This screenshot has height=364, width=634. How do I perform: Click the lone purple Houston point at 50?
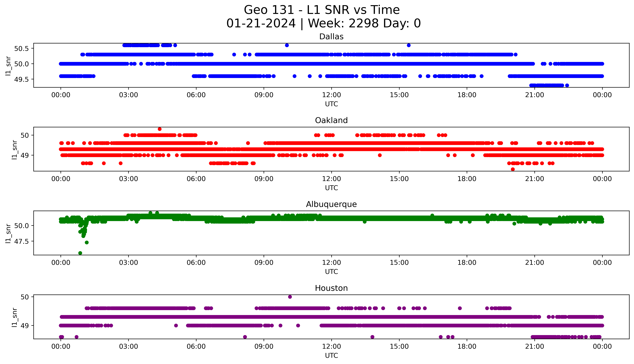pyautogui.click(x=290, y=297)
